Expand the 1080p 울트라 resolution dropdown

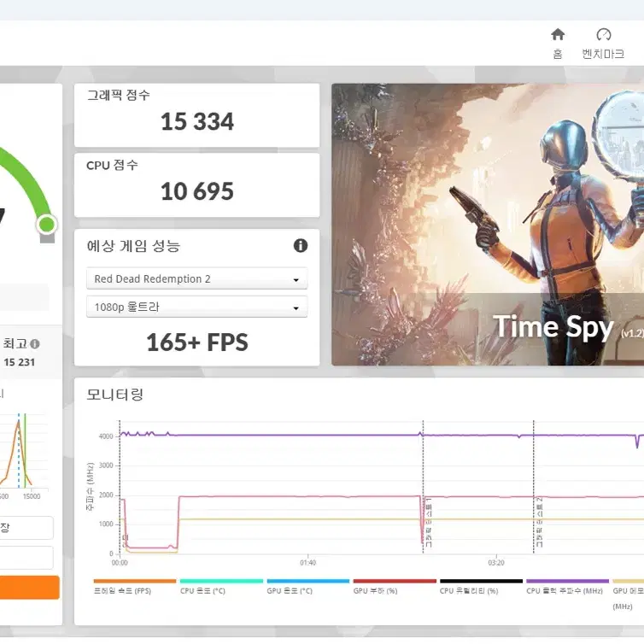[196, 307]
